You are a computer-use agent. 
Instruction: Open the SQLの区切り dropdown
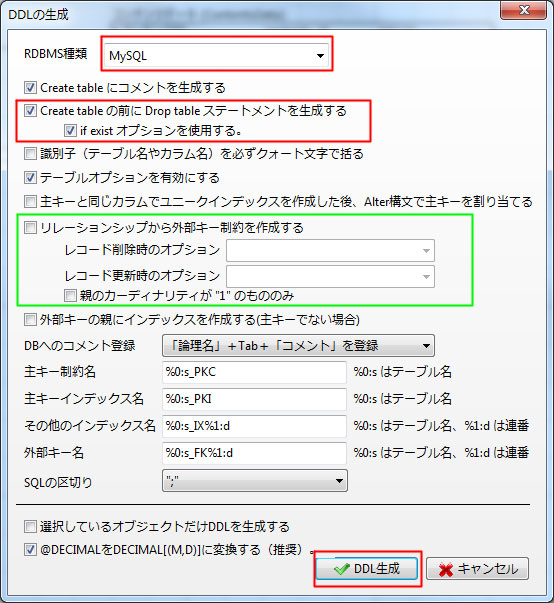[255, 481]
